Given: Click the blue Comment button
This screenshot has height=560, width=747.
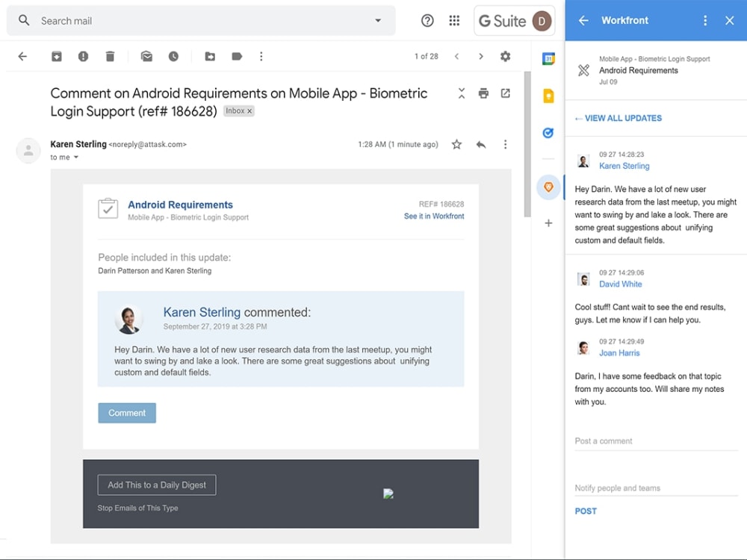Looking at the screenshot, I should (127, 413).
